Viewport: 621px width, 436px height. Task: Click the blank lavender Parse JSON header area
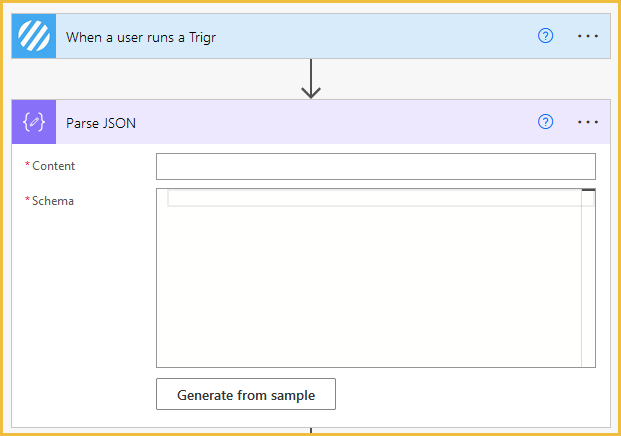point(337,122)
